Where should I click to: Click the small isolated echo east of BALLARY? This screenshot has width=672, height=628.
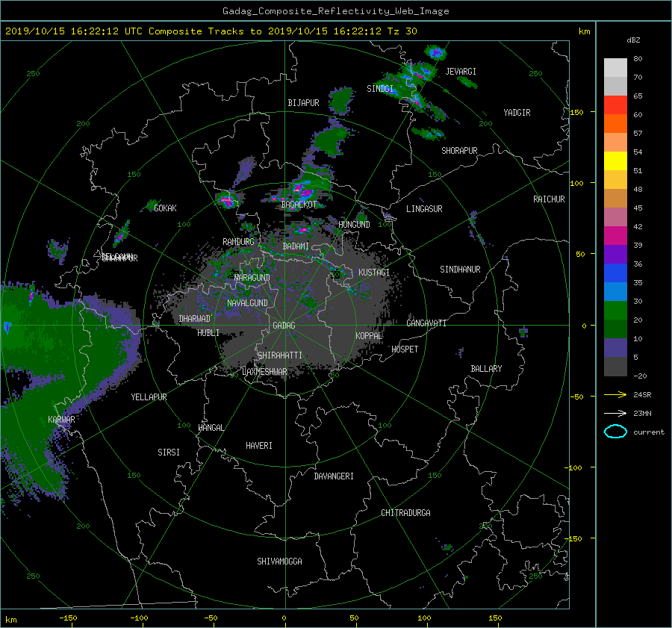pos(523,332)
